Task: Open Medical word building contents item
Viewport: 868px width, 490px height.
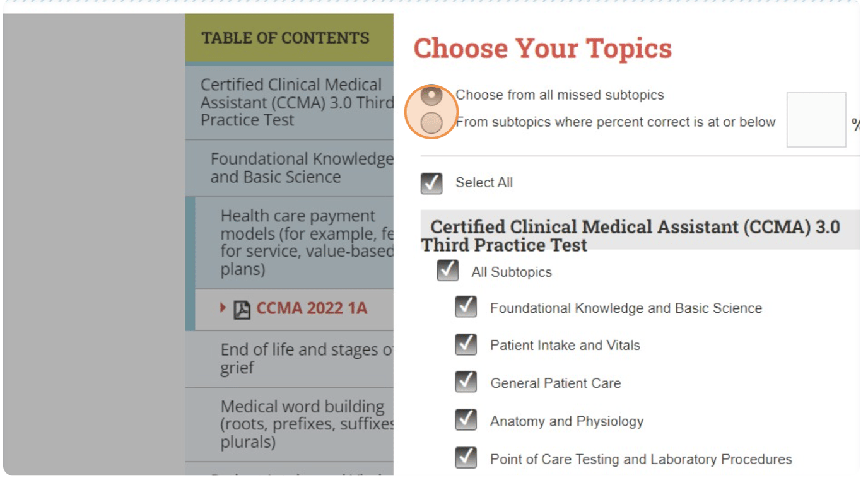Action: point(303,424)
